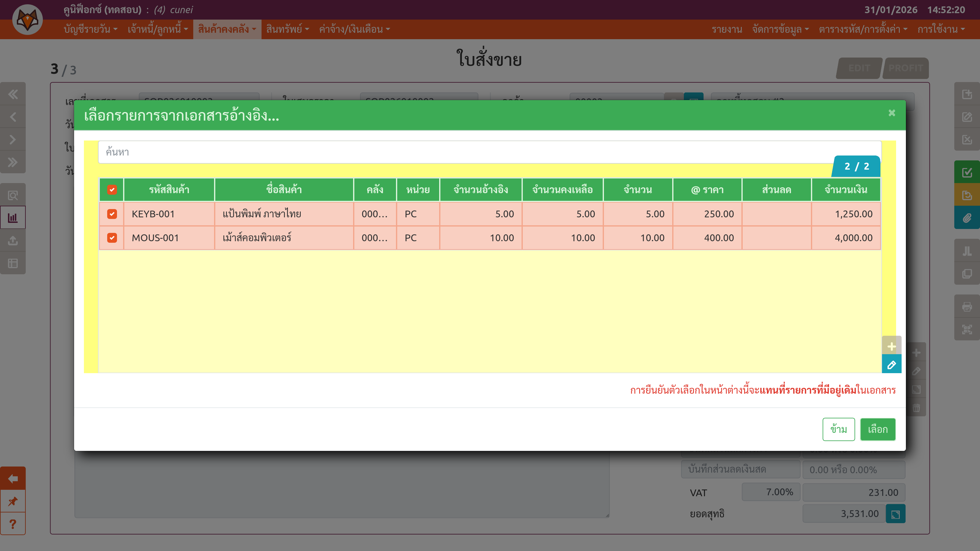
Task: Close the reference document dialog with X
Action: (x=892, y=113)
